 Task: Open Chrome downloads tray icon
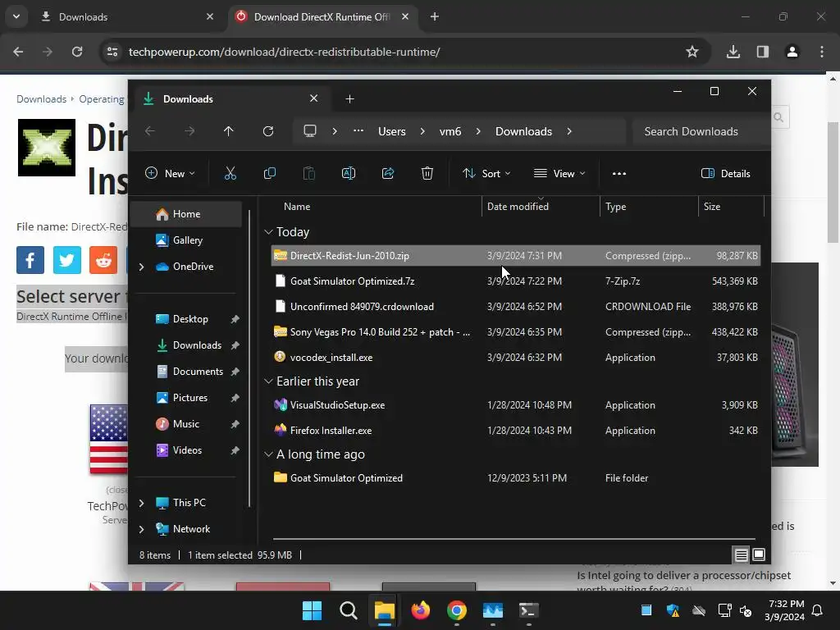tap(733, 52)
